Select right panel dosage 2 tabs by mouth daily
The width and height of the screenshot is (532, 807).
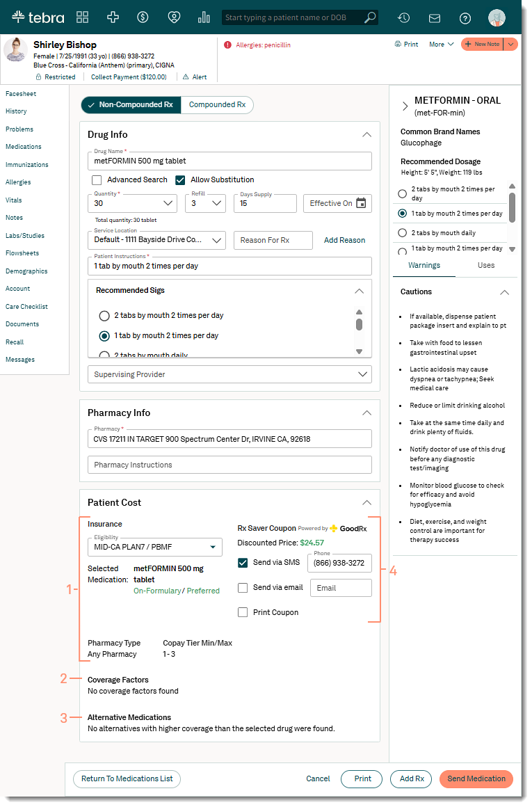coord(403,233)
